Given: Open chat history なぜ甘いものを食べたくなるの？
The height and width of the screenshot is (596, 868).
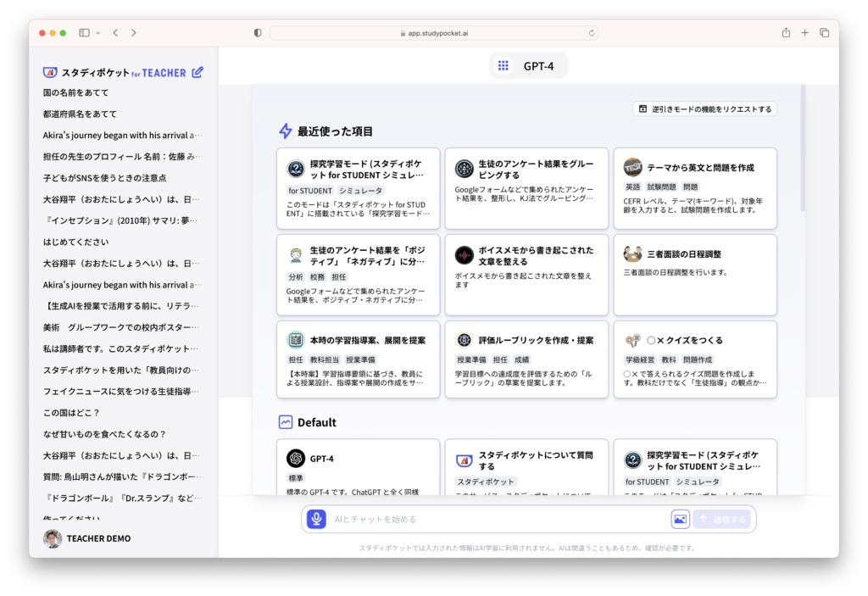Looking at the screenshot, I should [x=104, y=434].
